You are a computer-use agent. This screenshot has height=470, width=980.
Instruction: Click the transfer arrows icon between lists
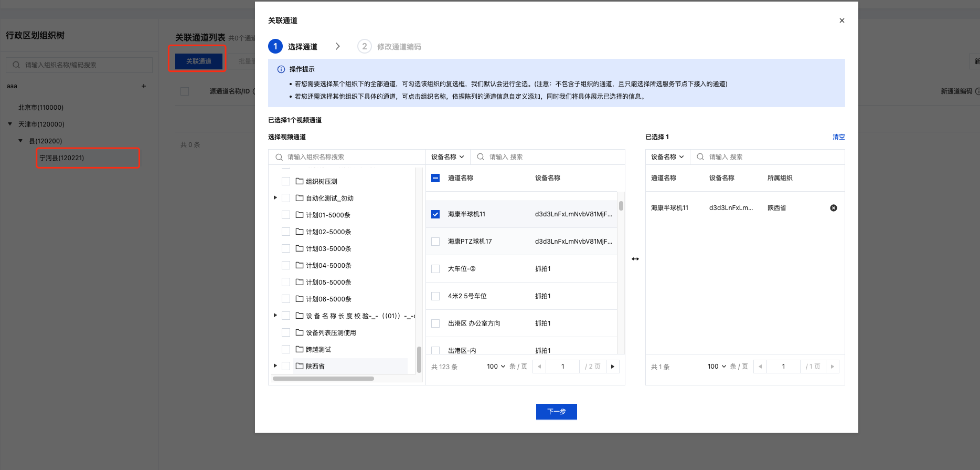coord(635,259)
